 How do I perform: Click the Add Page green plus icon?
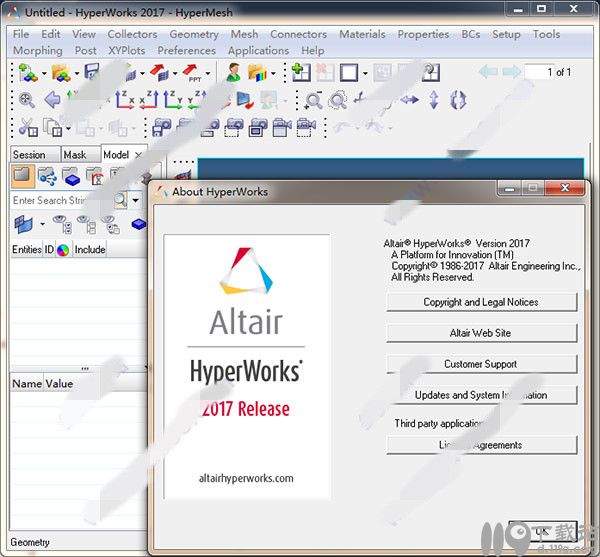click(301, 72)
